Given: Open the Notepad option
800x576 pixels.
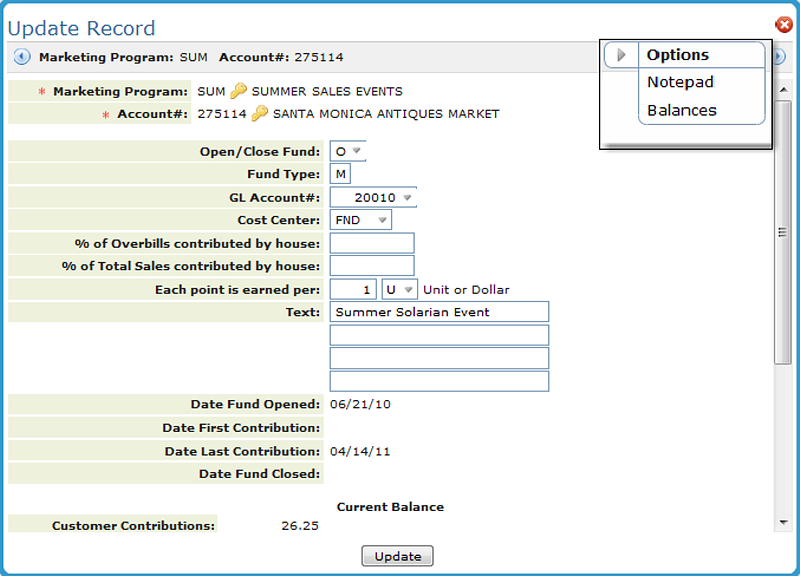Looking at the screenshot, I should (680, 82).
